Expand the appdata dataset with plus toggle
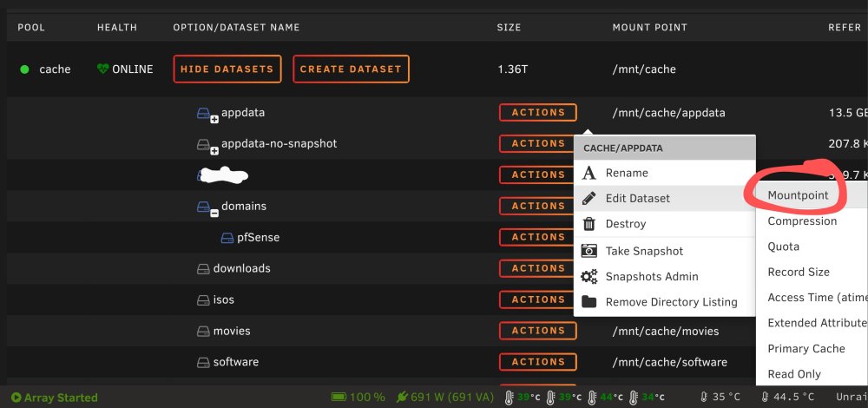Viewport: 868px width, 408px height. pos(214,119)
